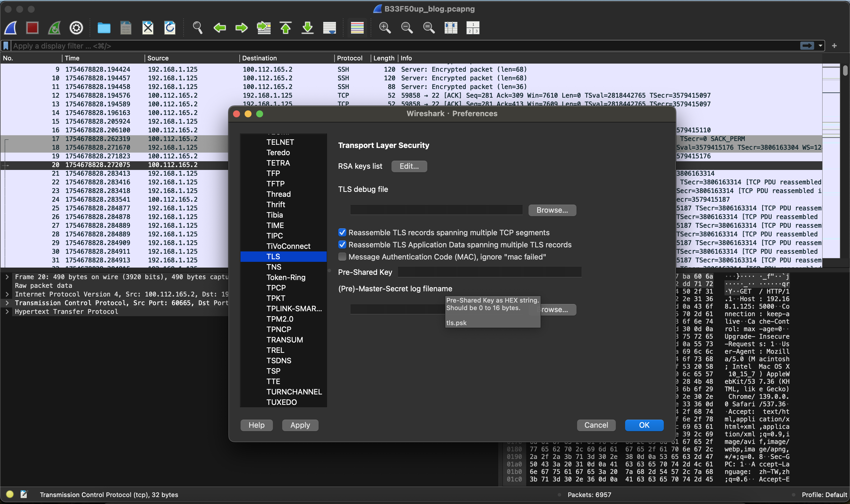Click the find packet magnifier icon
850x504 pixels.
click(x=197, y=27)
